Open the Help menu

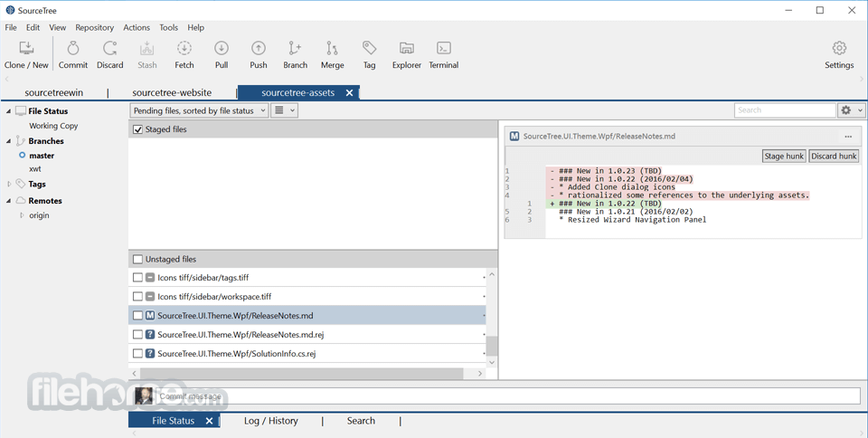(x=195, y=27)
